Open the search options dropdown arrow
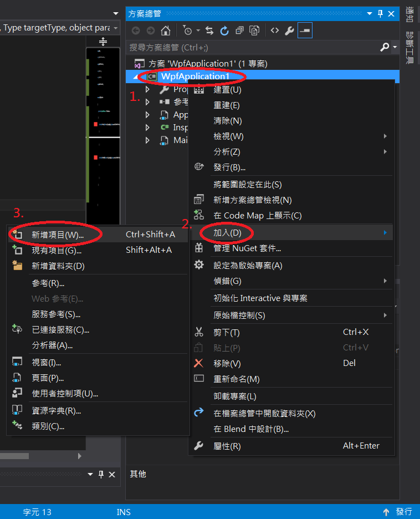Image resolution: width=420 pixels, height=519 pixels. 395,47
